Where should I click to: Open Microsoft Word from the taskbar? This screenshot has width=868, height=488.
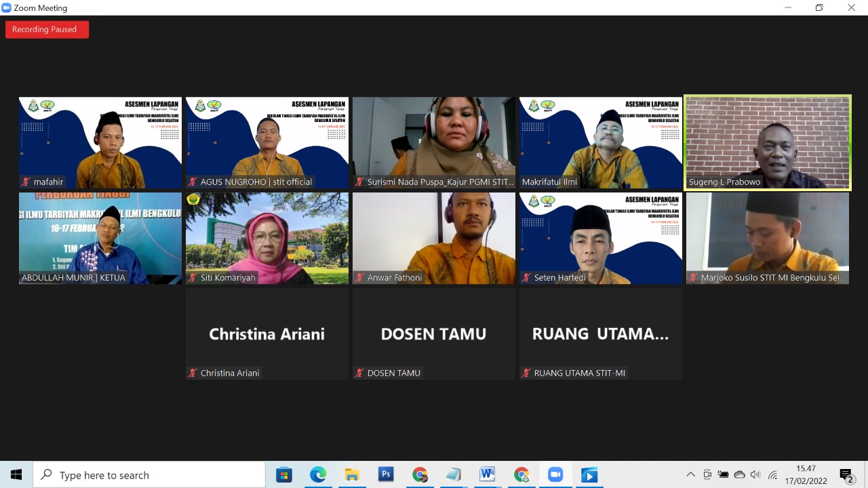[x=487, y=475]
